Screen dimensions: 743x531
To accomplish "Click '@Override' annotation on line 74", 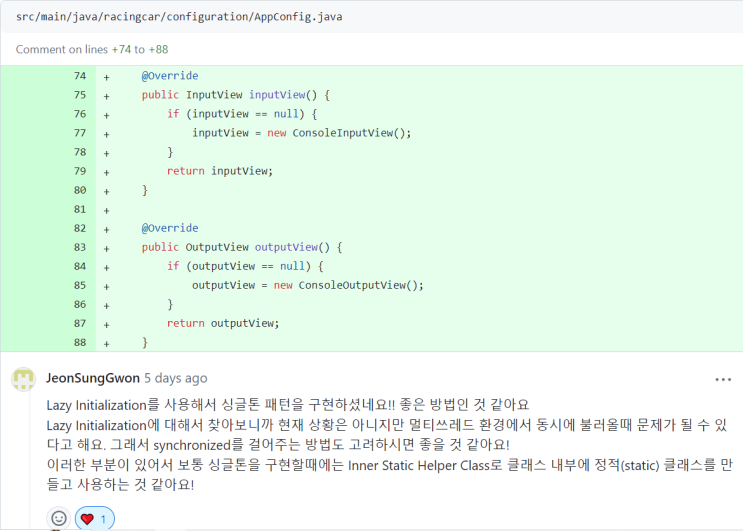I will pyautogui.click(x=170, y=76).
